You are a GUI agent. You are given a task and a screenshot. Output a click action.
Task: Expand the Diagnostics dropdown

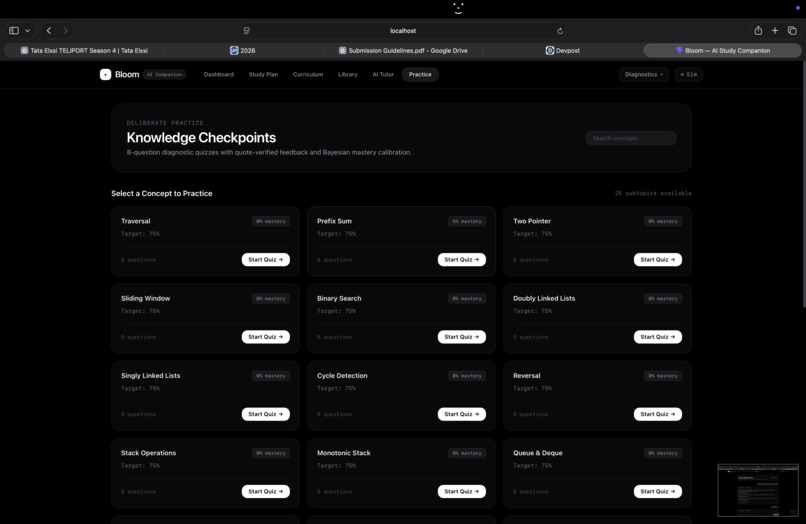pos(644,75)
